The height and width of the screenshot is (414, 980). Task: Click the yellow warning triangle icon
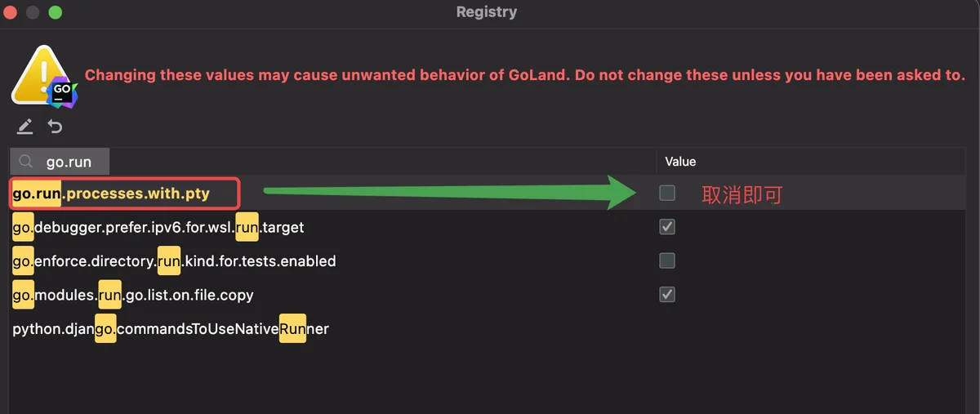pos(41,73)
